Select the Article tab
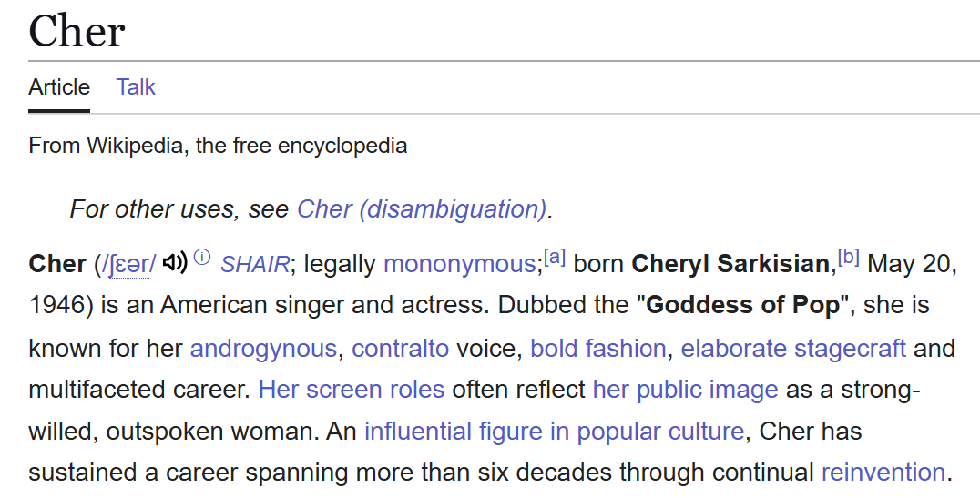This screenshot has height=498, width=980. point(59,86)
